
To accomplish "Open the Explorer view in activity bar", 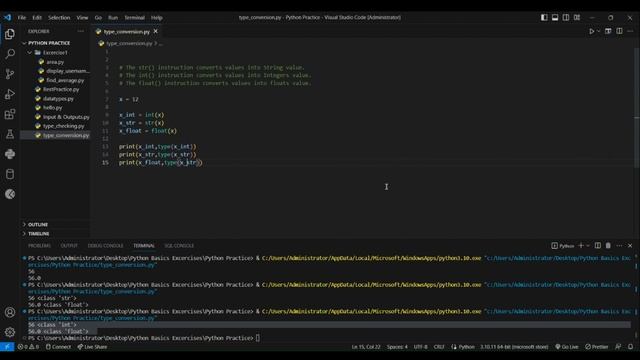I will (10, 34).
